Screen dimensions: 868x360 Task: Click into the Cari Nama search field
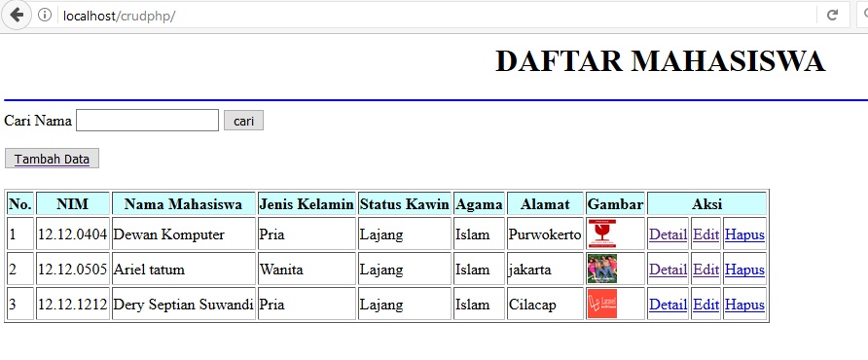coord(147,121)
